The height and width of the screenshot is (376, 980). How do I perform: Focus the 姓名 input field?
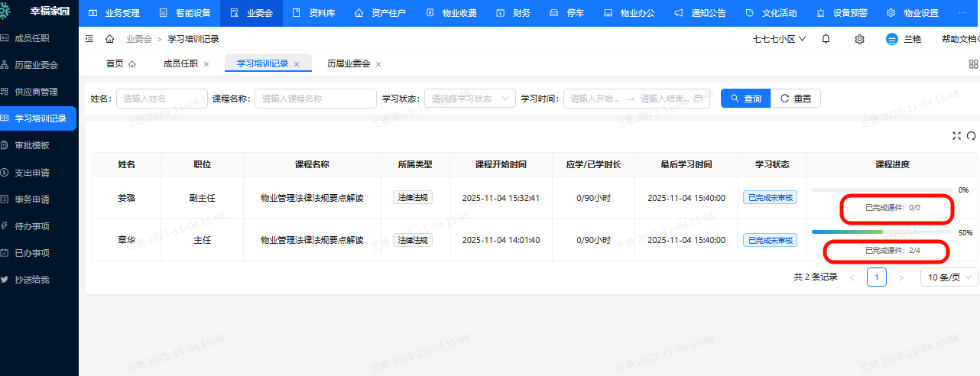161,98
